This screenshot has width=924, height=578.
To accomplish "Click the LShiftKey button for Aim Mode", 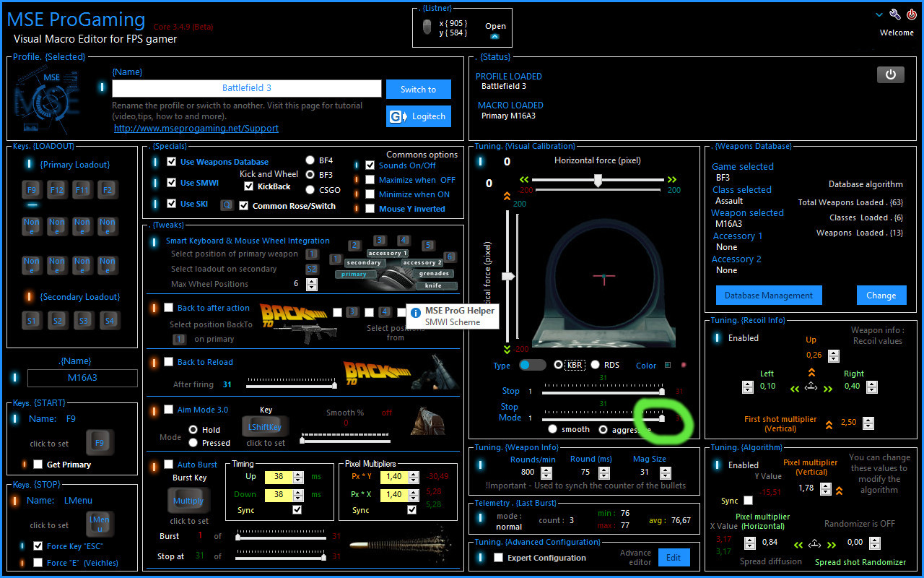I will (265, 427).
